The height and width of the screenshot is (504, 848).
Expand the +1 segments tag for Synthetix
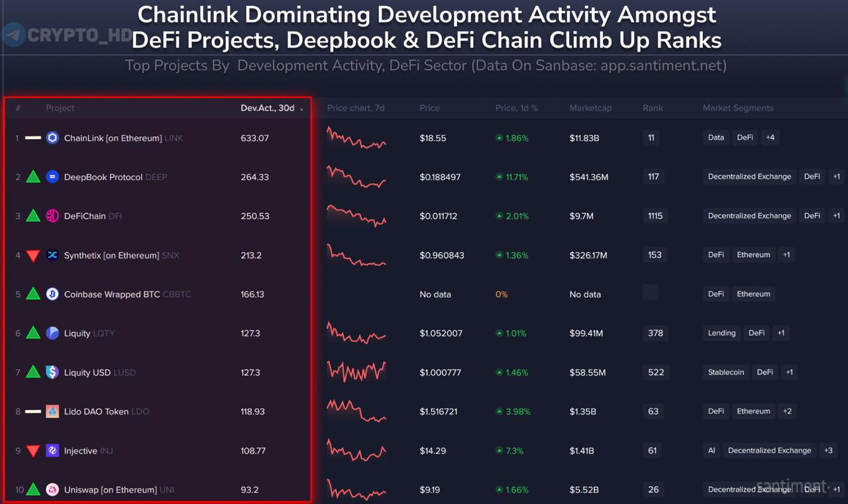pyautogui.click(x=786, y=255)
